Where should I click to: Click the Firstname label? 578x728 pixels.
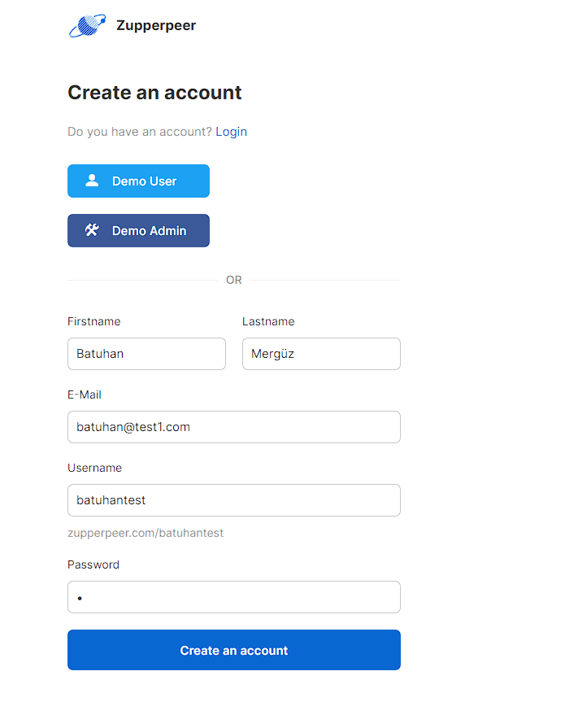coord(94,321)
